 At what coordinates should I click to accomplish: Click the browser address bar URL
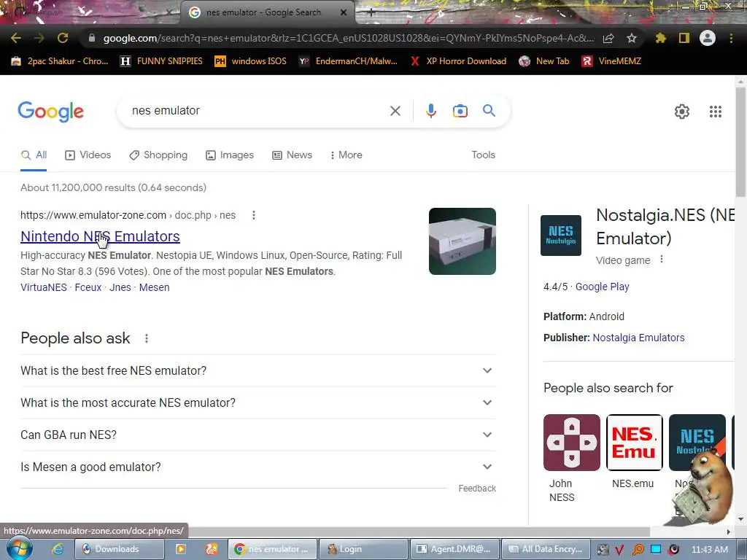click(348, 38)
